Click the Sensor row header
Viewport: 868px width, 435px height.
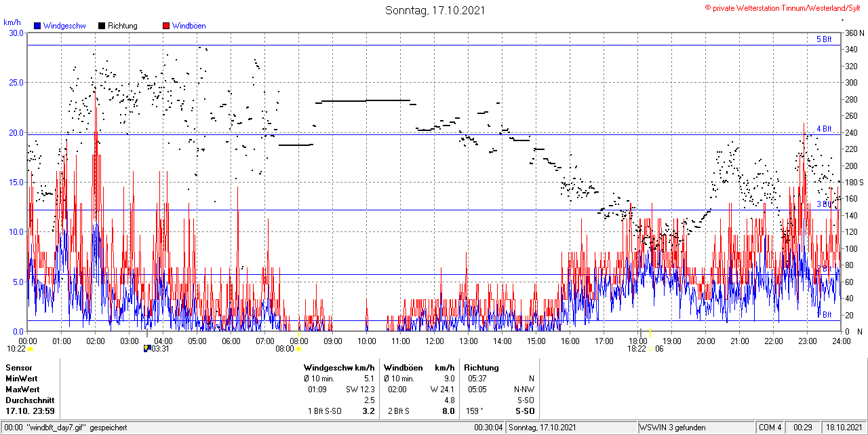18,368
